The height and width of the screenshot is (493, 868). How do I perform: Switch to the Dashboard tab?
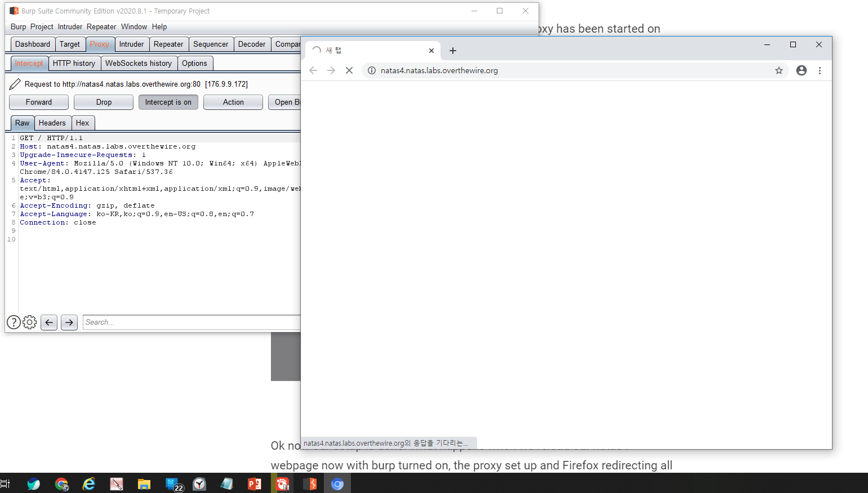point(33,44)
